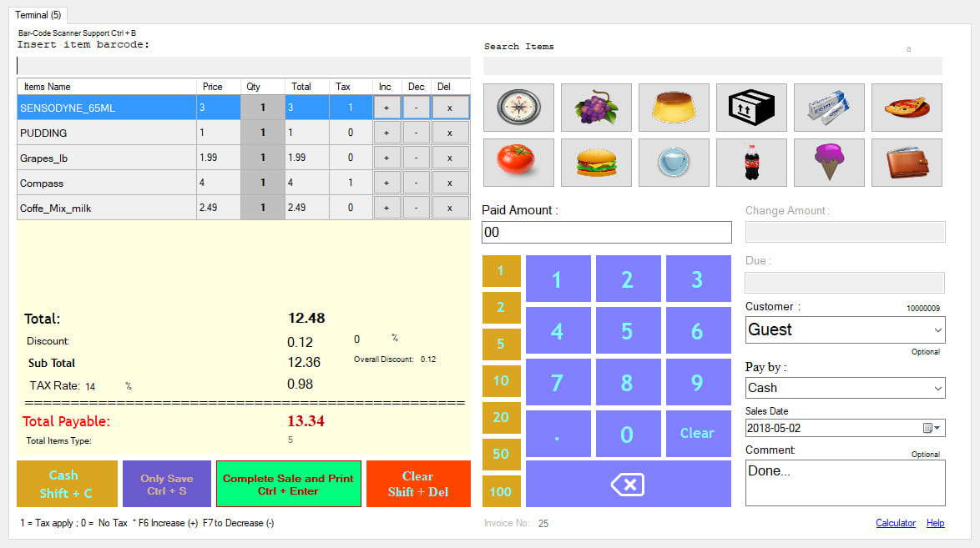
Task: Tap keypad digit 0
Action: click(x=628, y=434)
